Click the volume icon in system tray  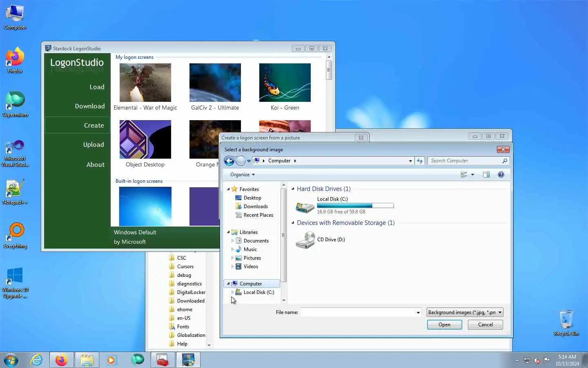tap(537, 360)
